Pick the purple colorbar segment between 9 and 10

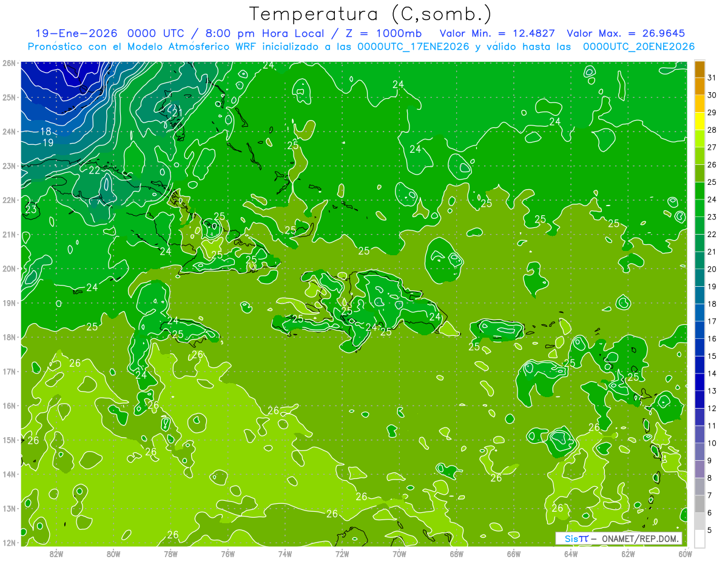click(x=699, y=452)
